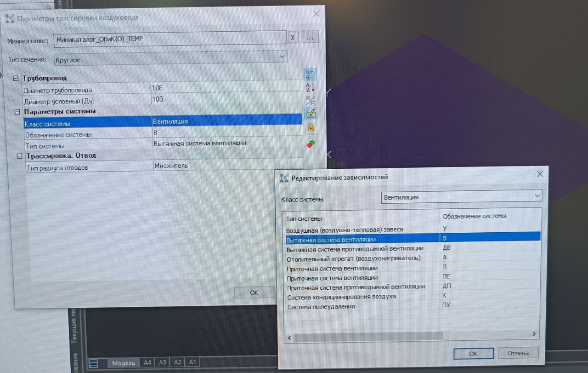Open the Тип сечения dropdown
Viewport: 588px width, 373px height.
pos(282,57)
